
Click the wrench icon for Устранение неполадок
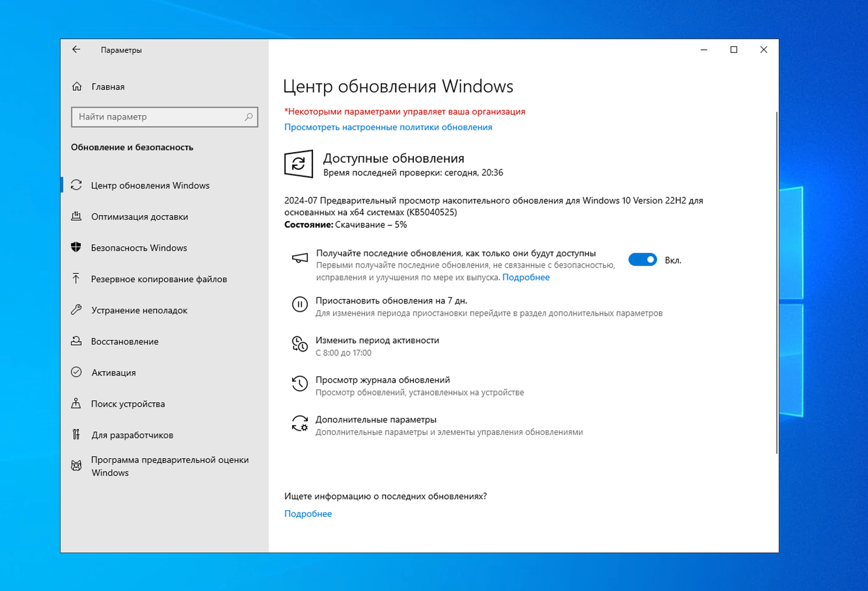76,310
